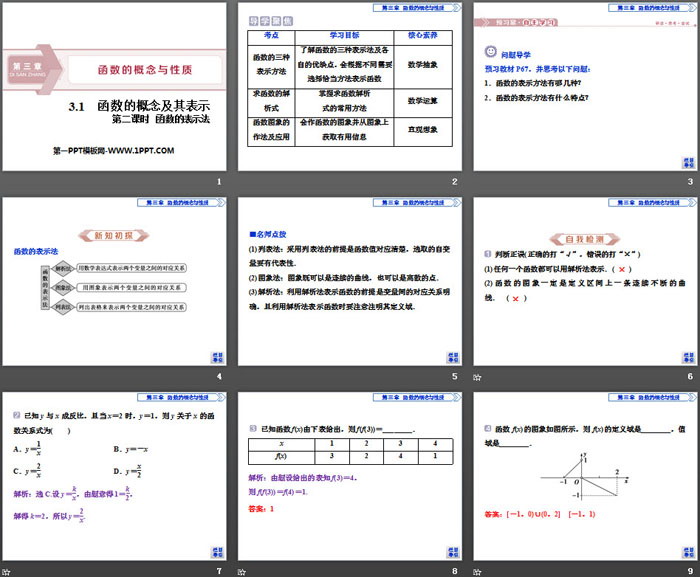Click animation star icon under slide 9
The image size is (700, 577).
coord(477,570)
